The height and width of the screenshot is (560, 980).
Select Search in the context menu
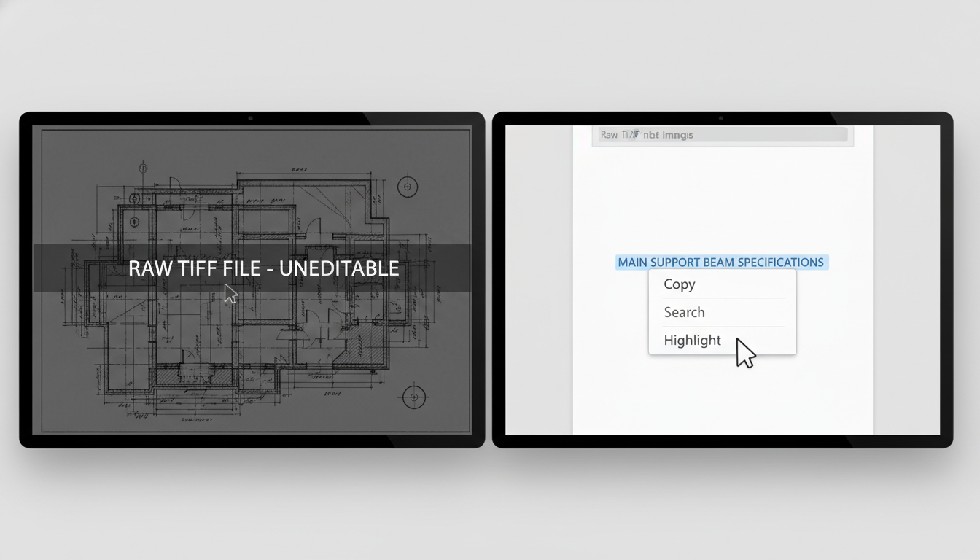click(x=684, y=312)
